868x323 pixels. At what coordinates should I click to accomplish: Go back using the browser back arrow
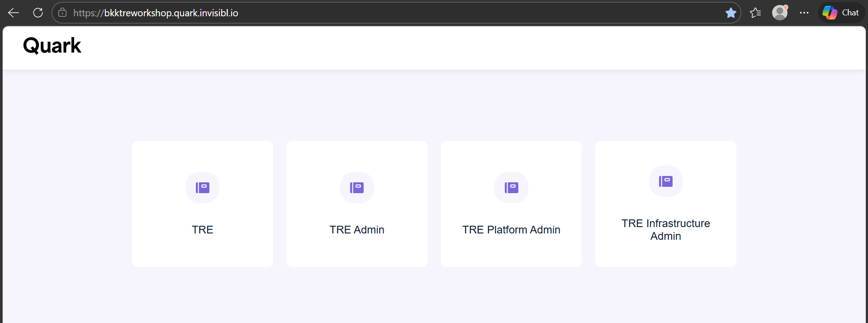tap(14, 13)
